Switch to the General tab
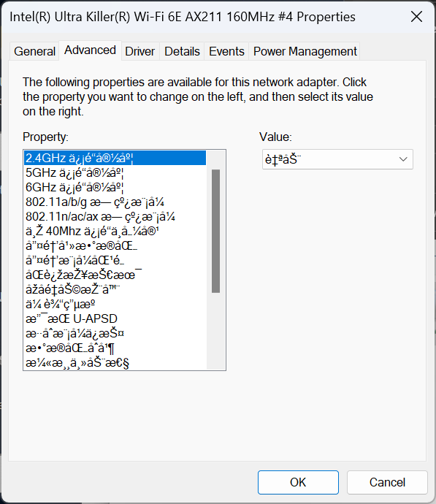 coord(34,51)
